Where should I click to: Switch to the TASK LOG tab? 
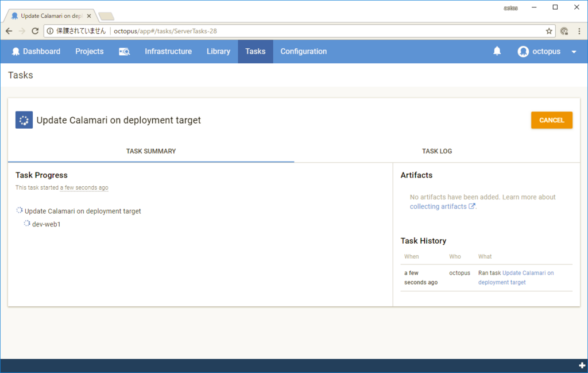pyautogui.click(x=437, y=151)
